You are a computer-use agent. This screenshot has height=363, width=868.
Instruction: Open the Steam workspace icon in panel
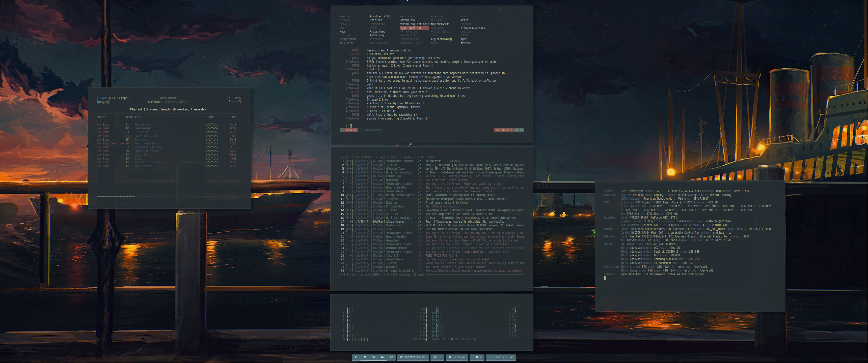374,357
